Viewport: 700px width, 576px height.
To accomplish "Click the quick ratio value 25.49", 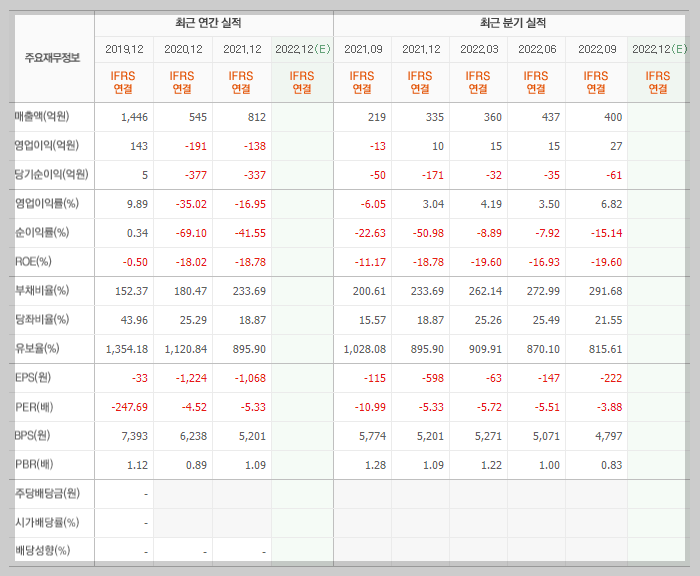I will click(546, 321).
